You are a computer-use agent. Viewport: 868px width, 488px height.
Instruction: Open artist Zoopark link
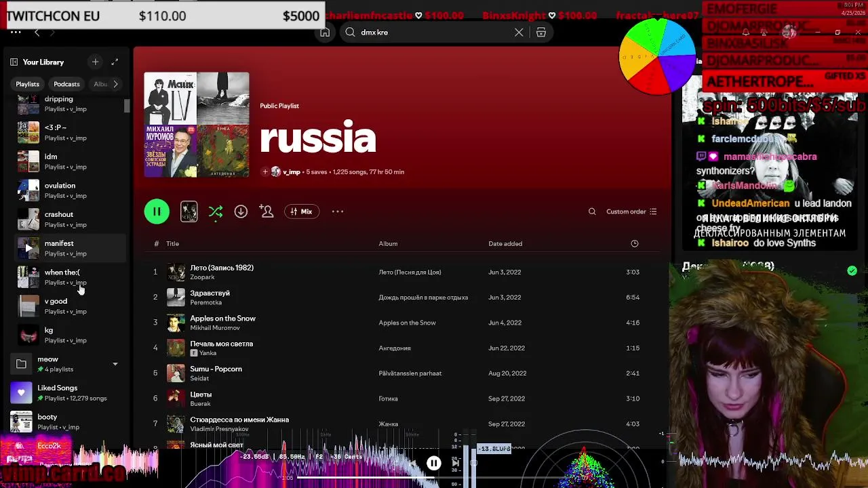202,277
